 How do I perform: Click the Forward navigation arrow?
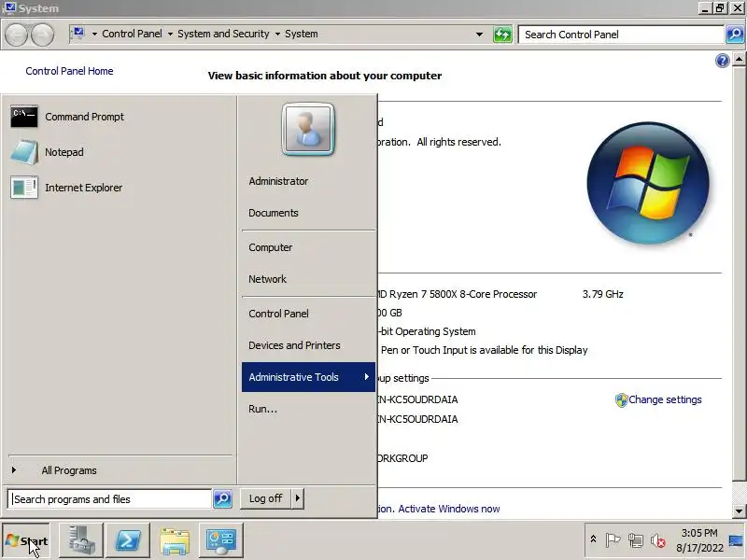pos(42,35)
